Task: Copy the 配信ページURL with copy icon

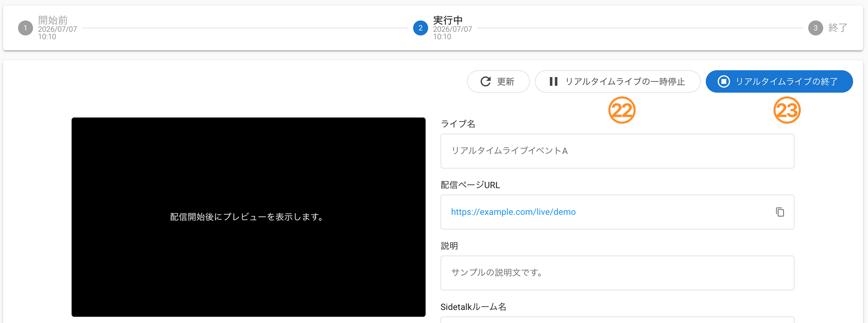Action: pos(780,212)
